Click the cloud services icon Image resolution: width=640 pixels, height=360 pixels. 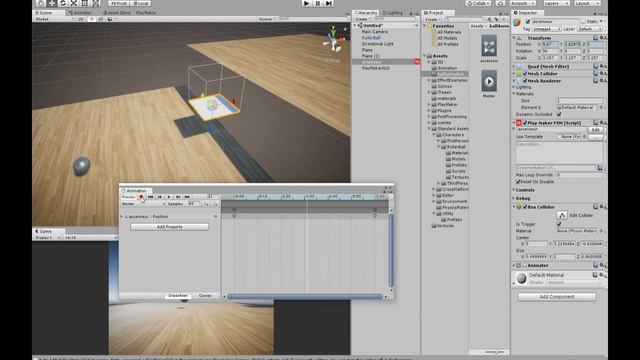pyautogui.click(x=500, y=3)
